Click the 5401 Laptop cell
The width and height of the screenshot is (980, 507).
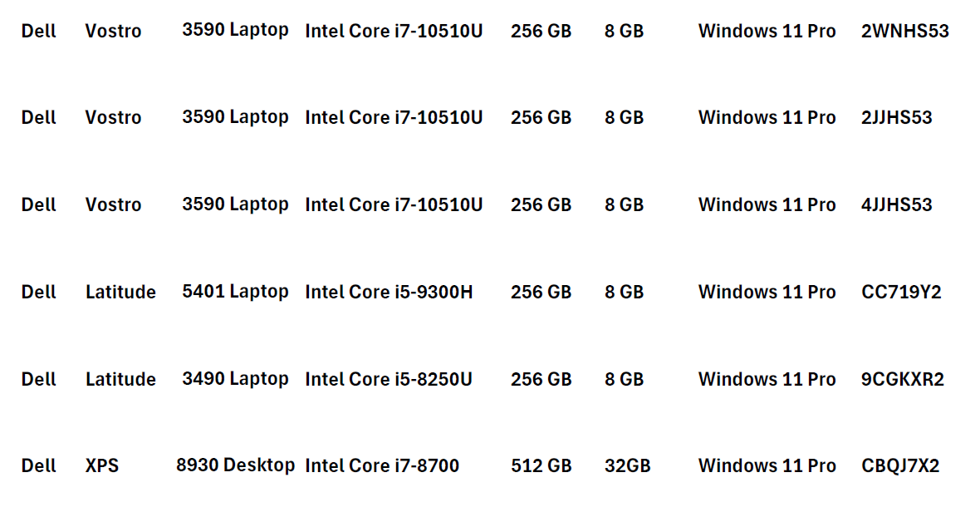click(235, 292)
